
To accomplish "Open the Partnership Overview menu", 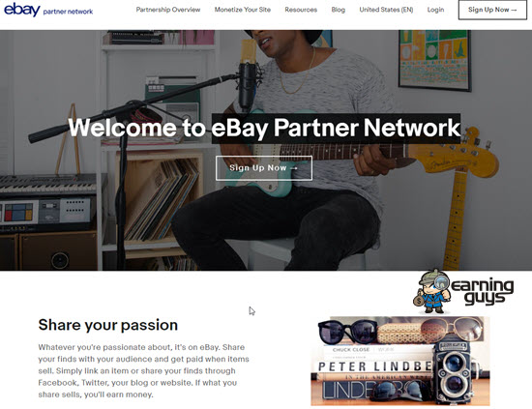I will click(168, 10).
